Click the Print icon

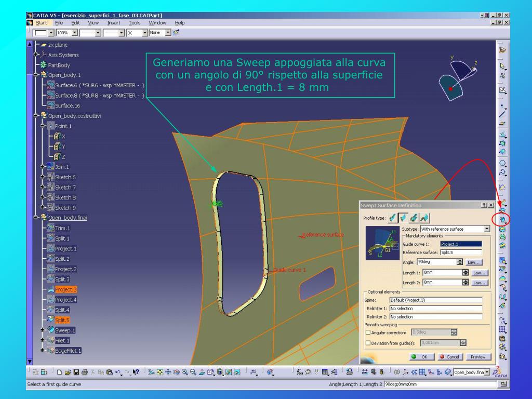tap(85, 372)
